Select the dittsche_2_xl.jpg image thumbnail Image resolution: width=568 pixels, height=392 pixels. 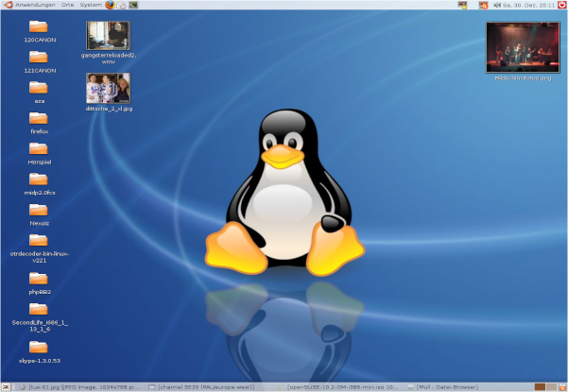tap(109, 88)
